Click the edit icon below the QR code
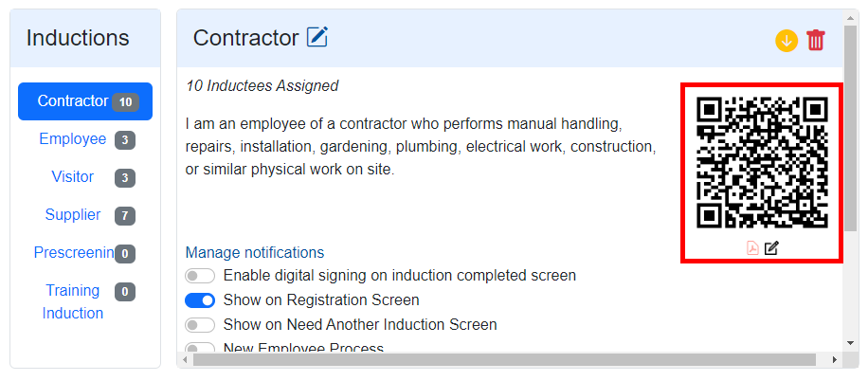The height and width of the screenshot is (381, 868). (x=771, y=248)
